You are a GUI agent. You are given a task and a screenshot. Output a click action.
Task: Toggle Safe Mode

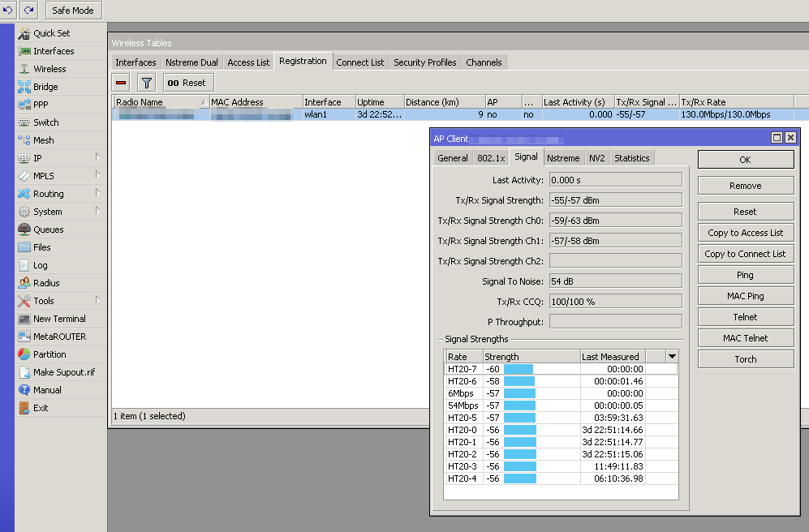(73, 11)
